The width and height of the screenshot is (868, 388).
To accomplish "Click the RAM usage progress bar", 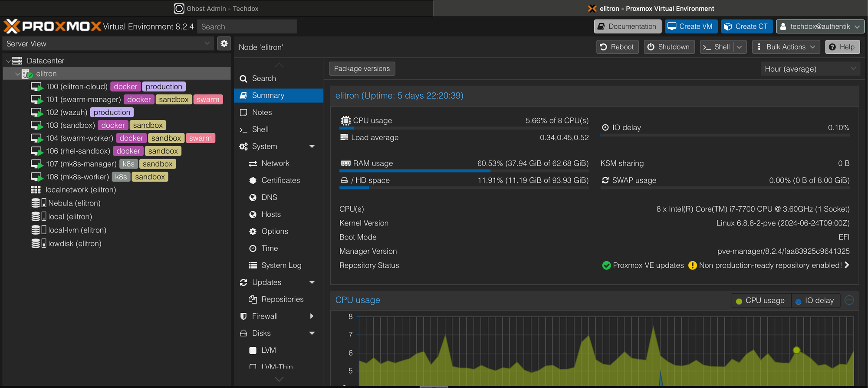I will pyautogui.click(x=464, y=171).
